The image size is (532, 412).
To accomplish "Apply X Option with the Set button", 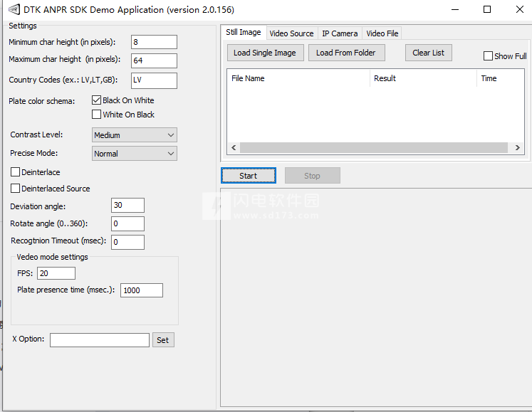I will (163, 340).
